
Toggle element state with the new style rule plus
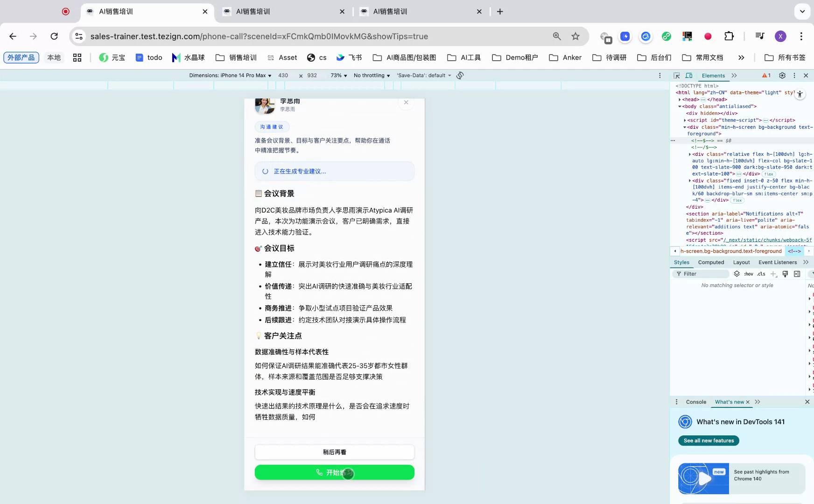point(773,274)
